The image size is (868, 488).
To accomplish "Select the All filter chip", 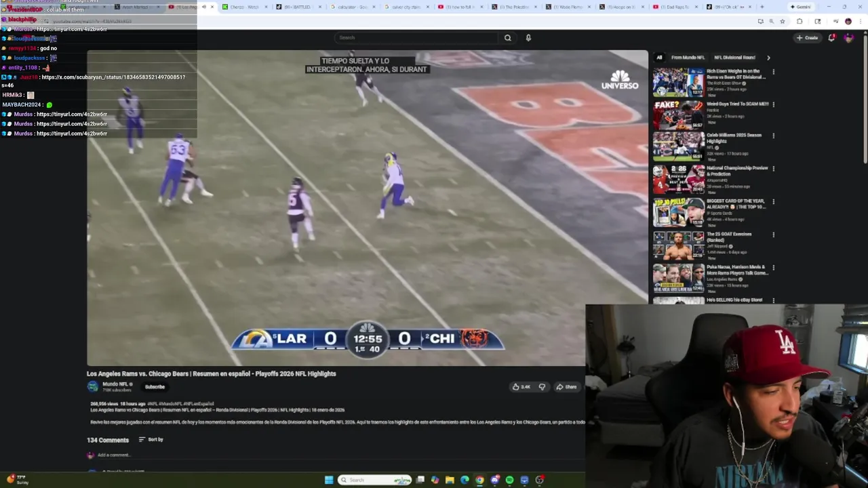I will 659,58.
